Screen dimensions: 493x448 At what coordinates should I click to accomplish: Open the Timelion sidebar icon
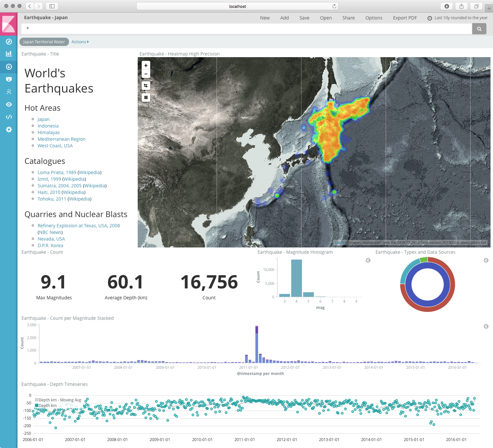9,79
